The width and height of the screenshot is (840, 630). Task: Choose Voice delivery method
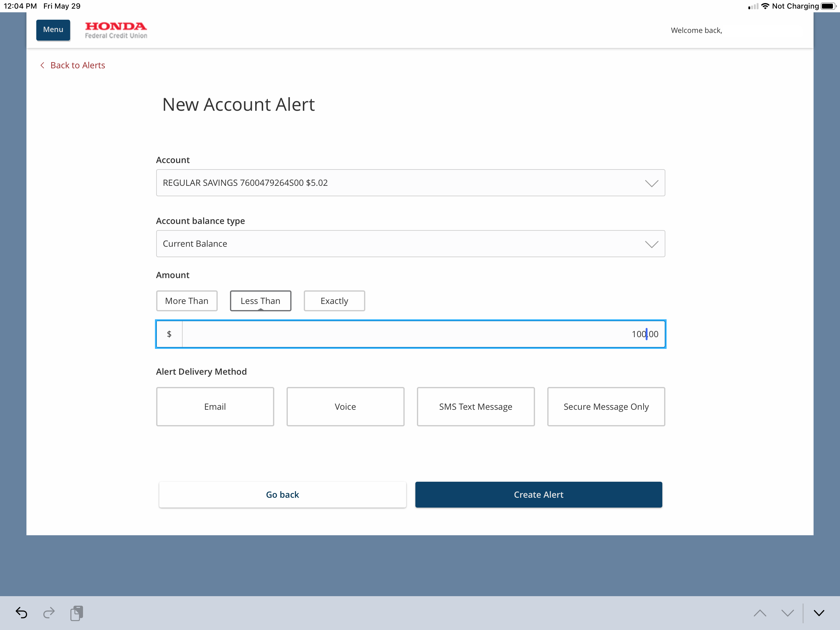coord(345,407)
